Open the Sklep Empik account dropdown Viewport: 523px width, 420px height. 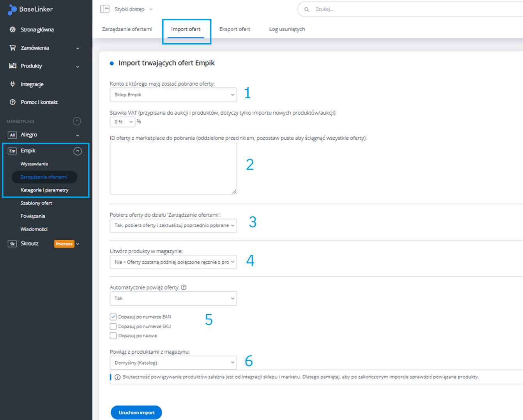pos(173,95)
